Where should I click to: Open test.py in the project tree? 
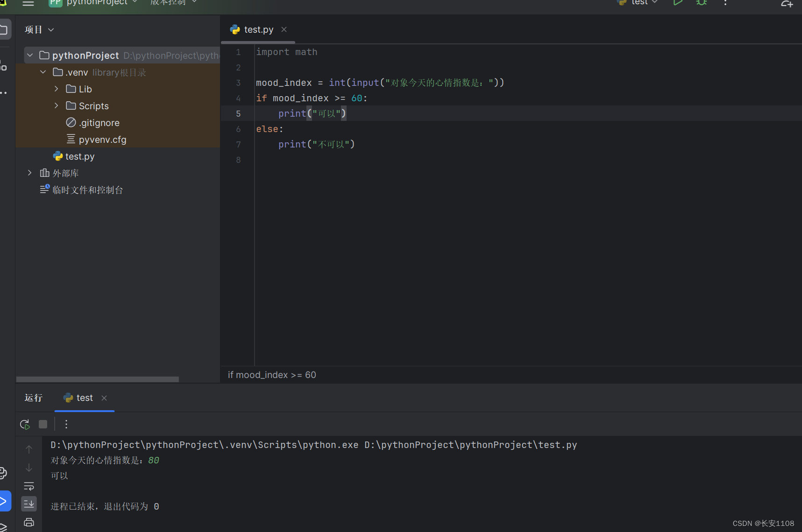click(x=80, y=156)
